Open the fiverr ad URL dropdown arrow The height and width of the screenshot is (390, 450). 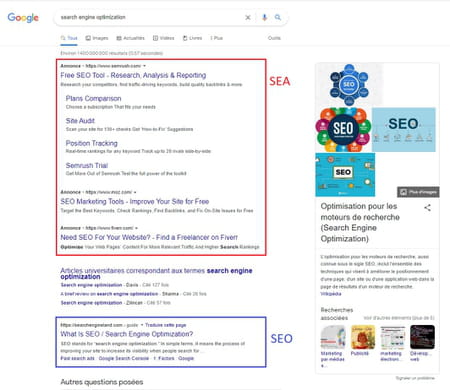[136, 228]
